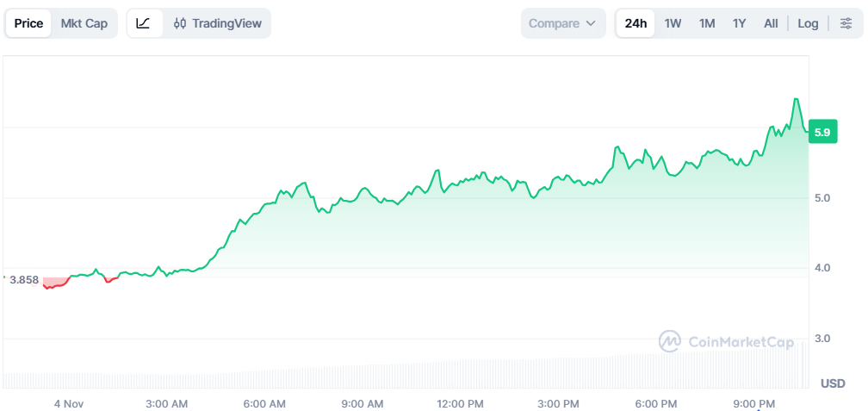Enable Log scale on the chart

tap(808, 23)
